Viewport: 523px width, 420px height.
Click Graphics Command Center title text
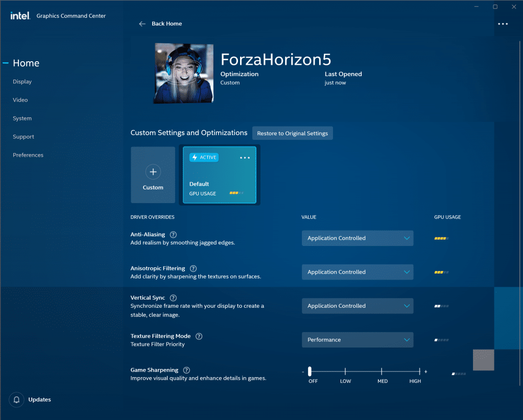pos(71,16)
